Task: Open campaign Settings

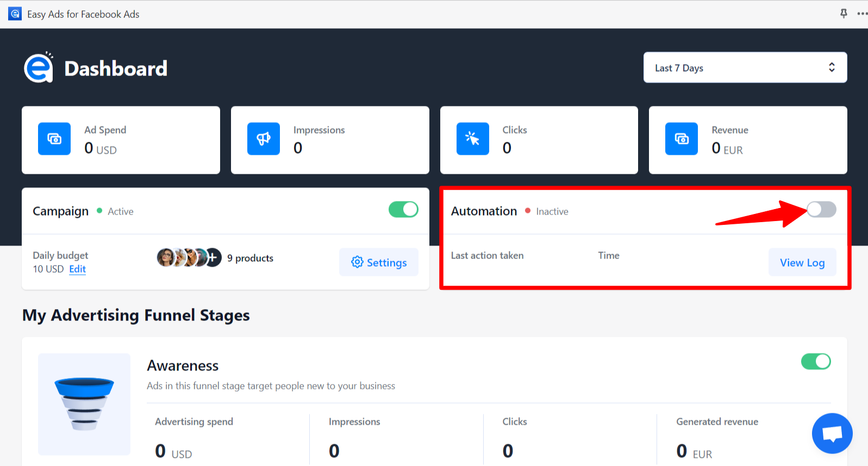Action: (x=379, y=262)
